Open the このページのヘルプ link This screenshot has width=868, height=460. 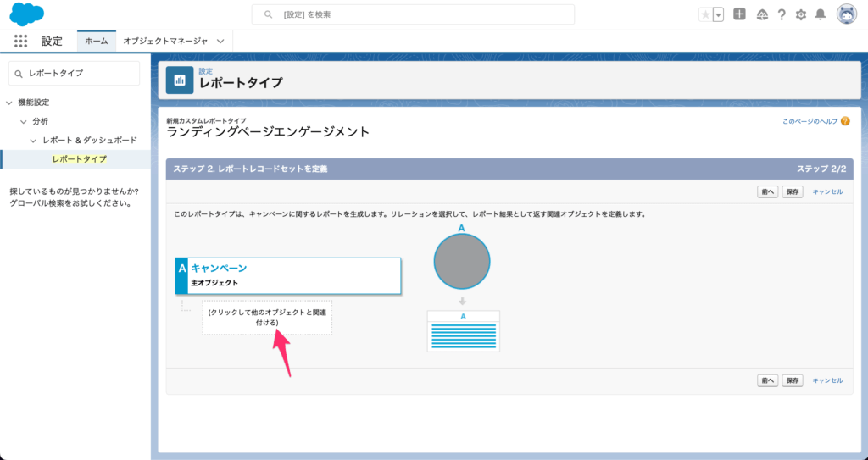(x=810, y=121)
